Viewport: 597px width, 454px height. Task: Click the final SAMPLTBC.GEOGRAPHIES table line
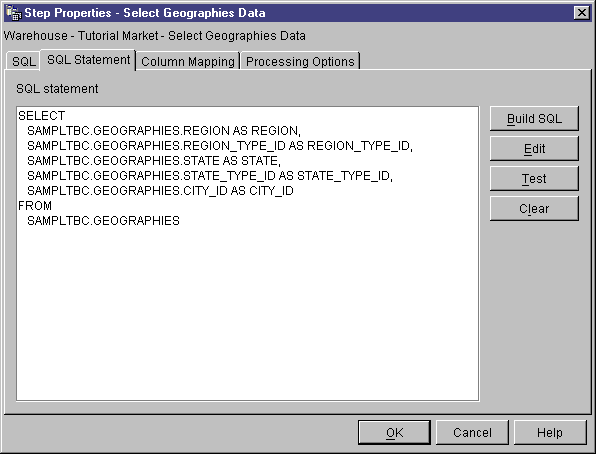(x=103, y=221)
